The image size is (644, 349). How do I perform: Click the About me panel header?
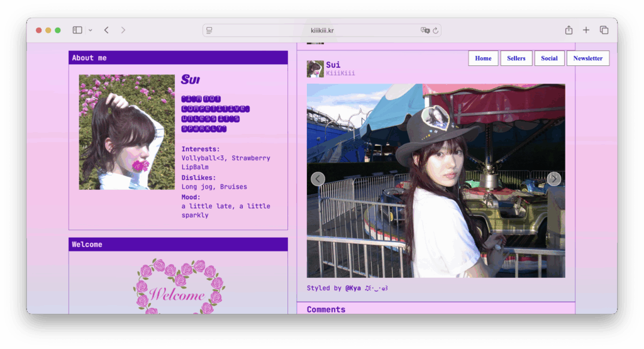(x=178, y=58)
